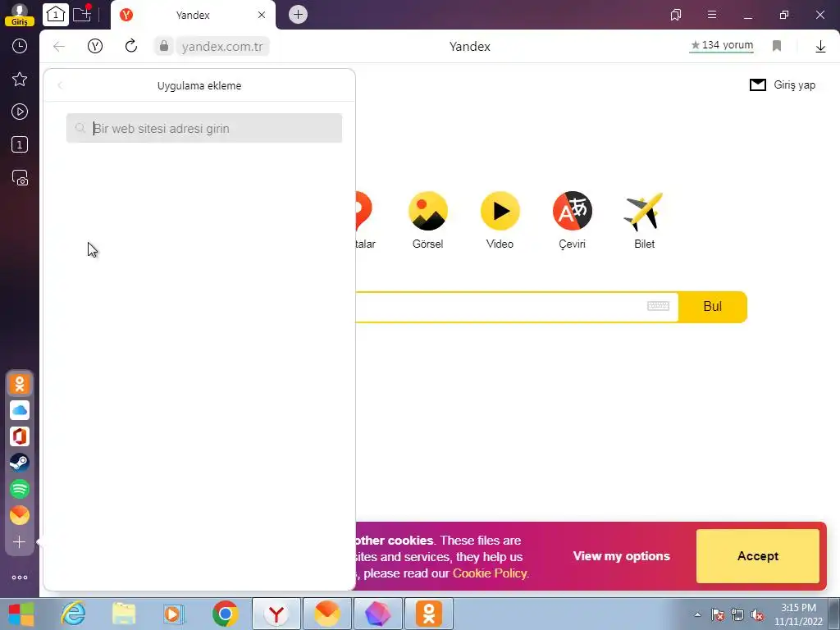Switch to Yandex Browser taskbar button
Image resolution: width=840 pixels, height=630 pixels.
tap(276, 614)
